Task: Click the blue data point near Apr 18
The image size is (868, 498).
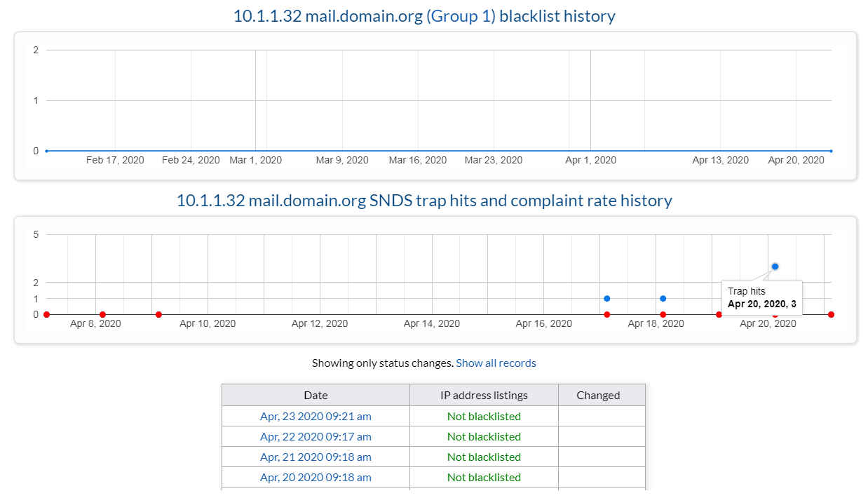Action: coord(663,298)
